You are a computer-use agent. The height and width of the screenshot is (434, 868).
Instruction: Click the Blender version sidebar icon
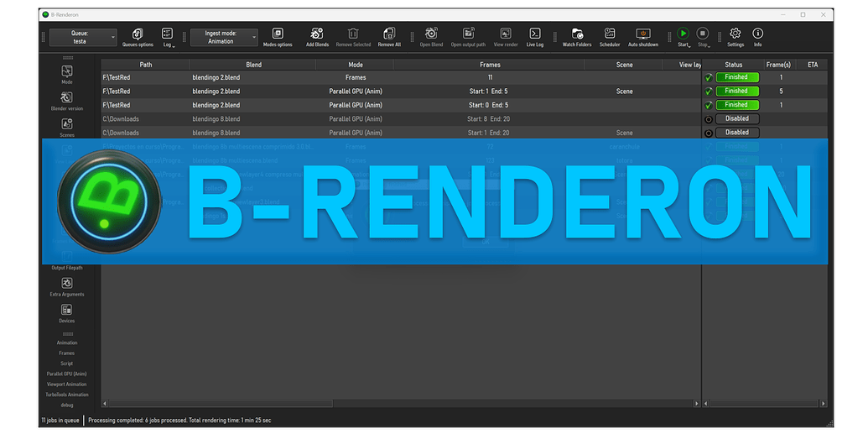[x=67, y=97]
